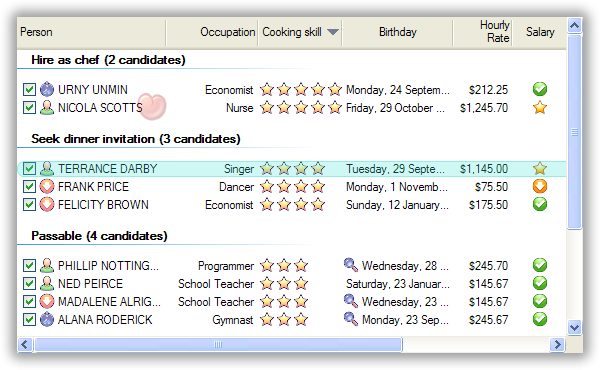
Task: Click the vertical scrollbar down arrow
Action: (x=574, y=328)
